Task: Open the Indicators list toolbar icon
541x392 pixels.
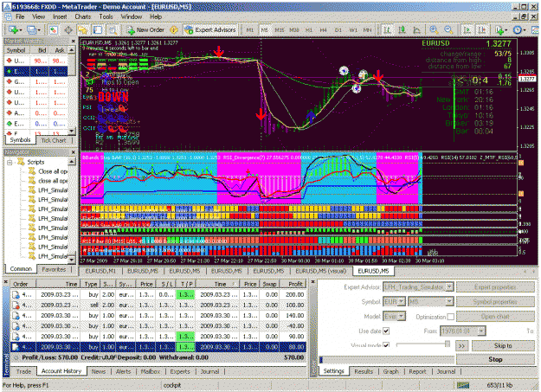Action: tap(500, 30)
